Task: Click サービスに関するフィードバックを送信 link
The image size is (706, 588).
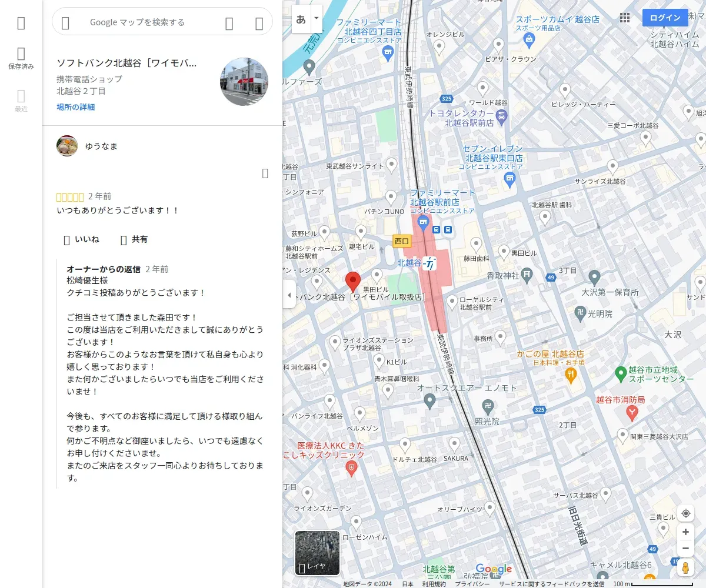Action: [x=552, y=584]
